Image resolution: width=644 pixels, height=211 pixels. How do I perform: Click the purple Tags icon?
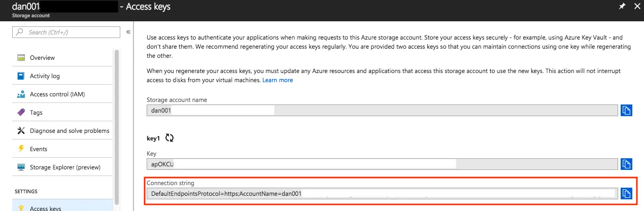[x=21, y=113]
